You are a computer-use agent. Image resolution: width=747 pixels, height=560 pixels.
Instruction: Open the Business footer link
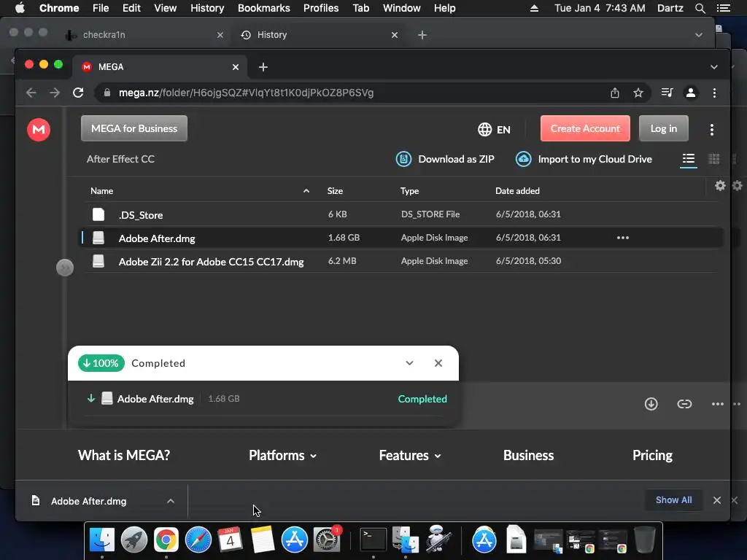click(528, 455)
